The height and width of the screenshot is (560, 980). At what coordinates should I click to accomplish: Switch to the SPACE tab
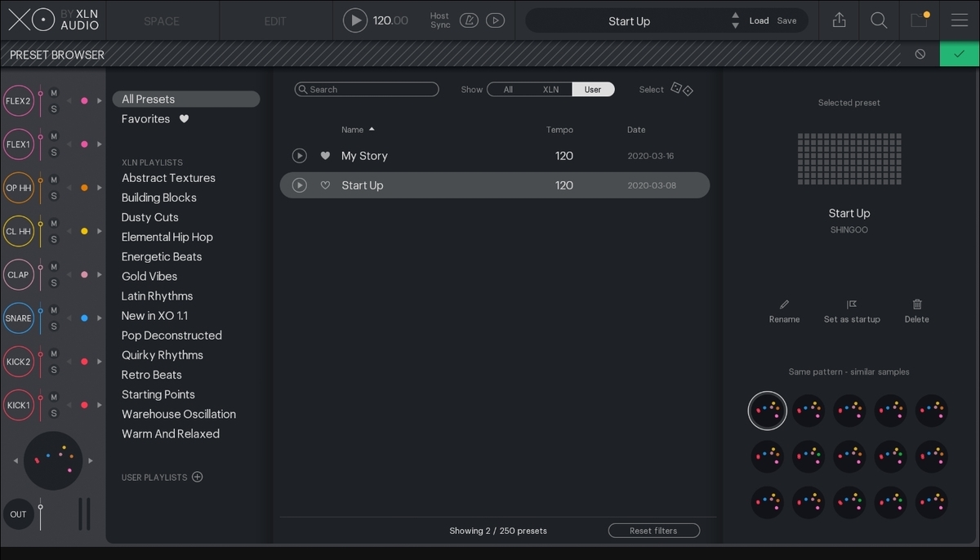tap(162, 21)
